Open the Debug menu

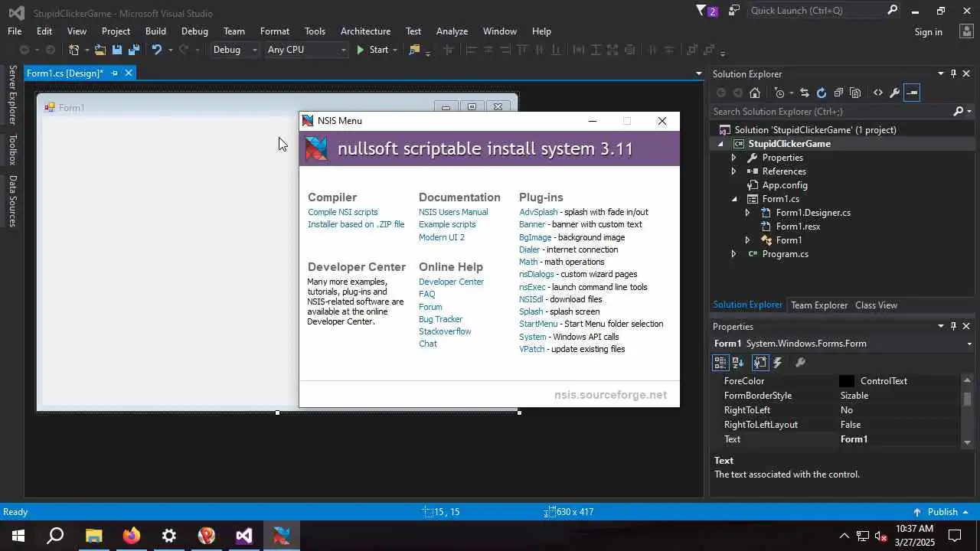point(194,31)
